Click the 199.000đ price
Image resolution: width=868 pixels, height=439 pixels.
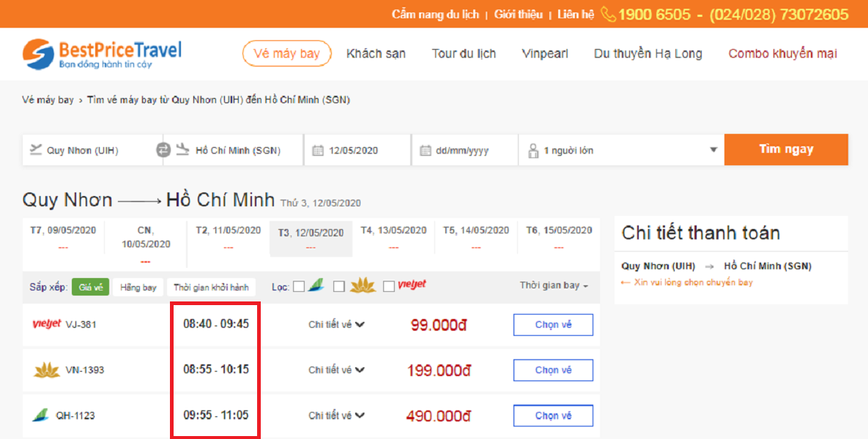439,370
